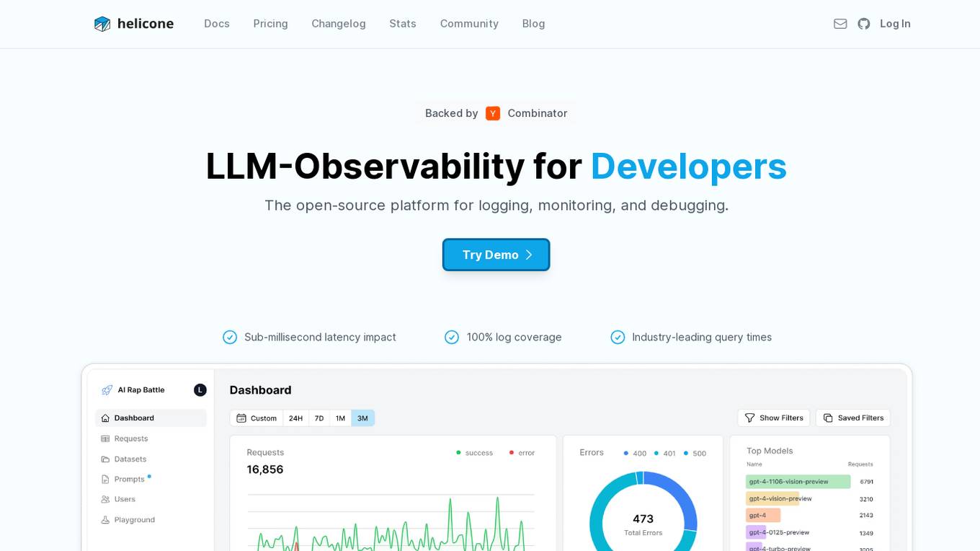Image resolution: width=980 pixels, height=551 pixels.
Task: Select the 7D time range
Action: click(319, 418)
